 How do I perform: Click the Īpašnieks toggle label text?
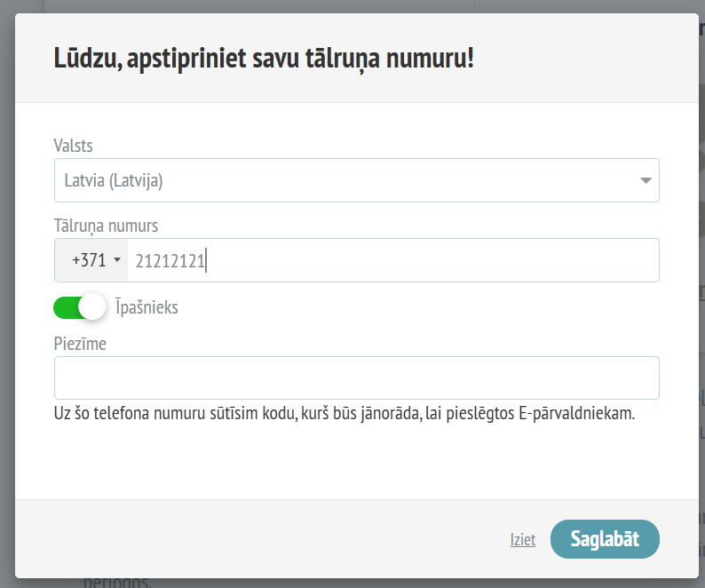(x=147, y=307)
